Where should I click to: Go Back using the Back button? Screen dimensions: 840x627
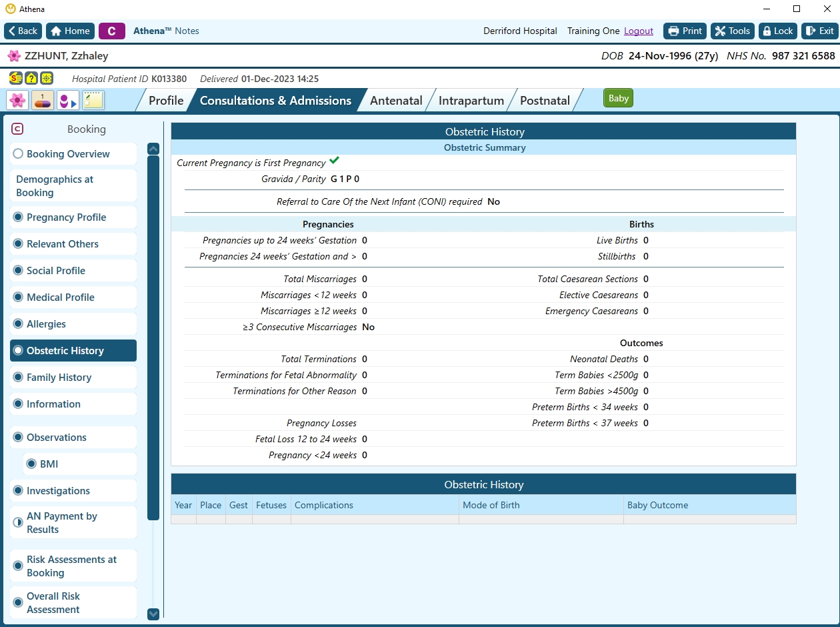click(x=23, y=31)
